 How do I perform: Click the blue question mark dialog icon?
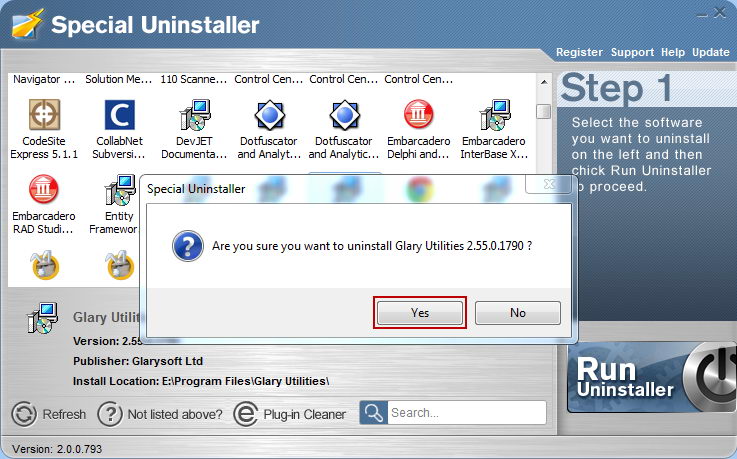(188, 246)
